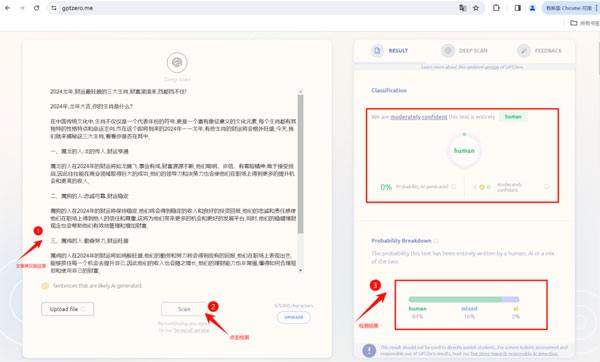Click the UPGRADE button

[x=293, y=317]
